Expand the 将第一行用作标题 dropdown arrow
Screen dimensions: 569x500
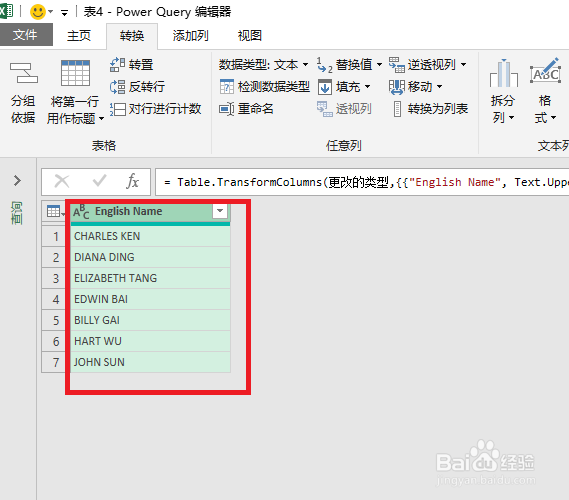(x=101, y=119)
